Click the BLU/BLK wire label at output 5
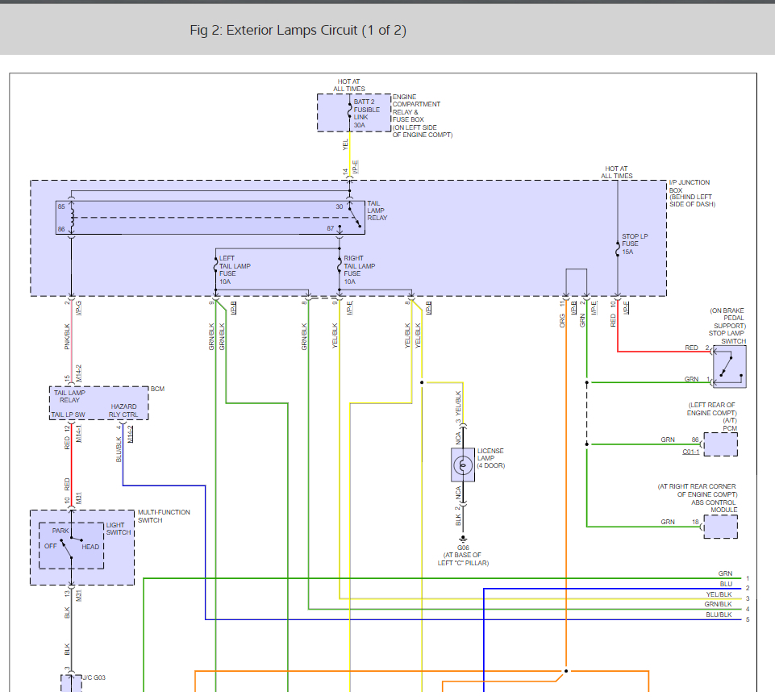 click(x=718, y=615)
